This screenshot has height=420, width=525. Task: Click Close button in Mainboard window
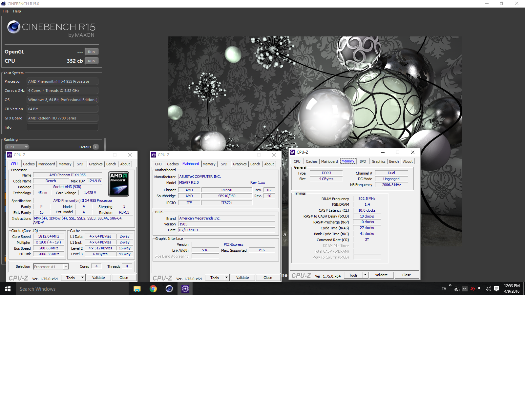pyautogui.click(x=268, y=278)
